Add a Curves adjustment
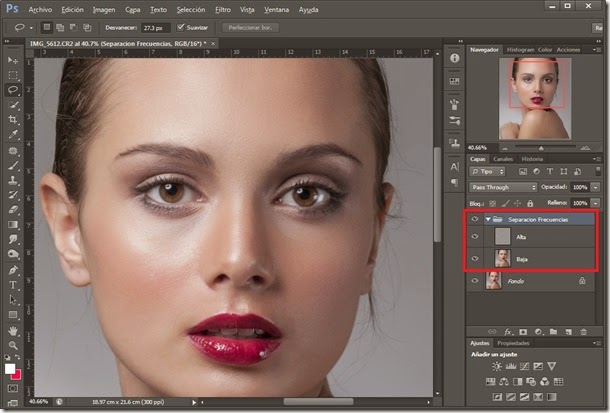 (x=524, y=366)
